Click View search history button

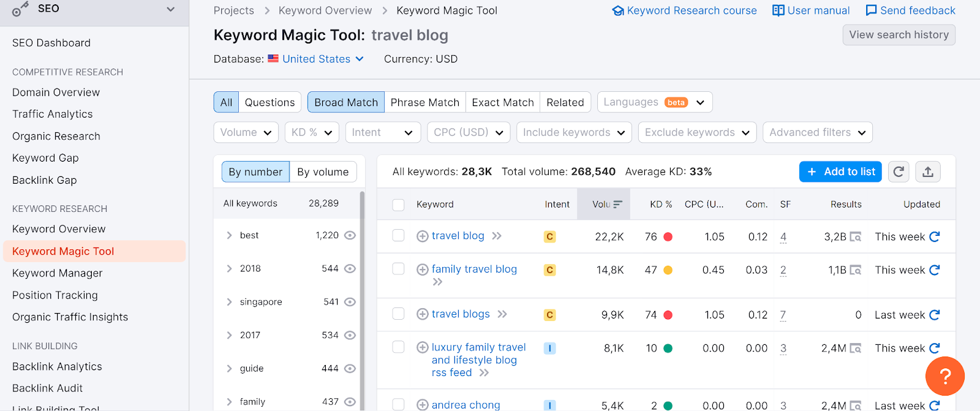coord(899,35)
